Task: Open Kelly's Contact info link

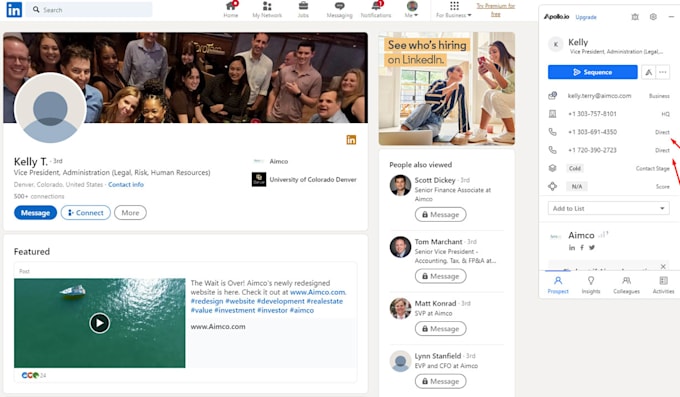Action: click(x=126, y=184)
